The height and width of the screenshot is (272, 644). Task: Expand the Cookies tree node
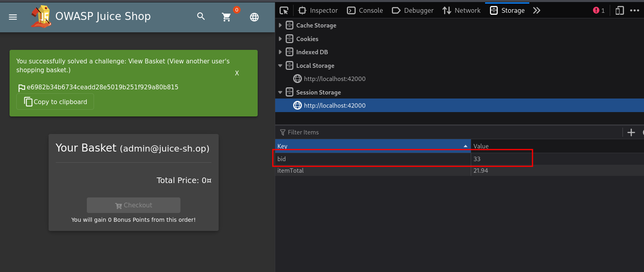point(280,39)
